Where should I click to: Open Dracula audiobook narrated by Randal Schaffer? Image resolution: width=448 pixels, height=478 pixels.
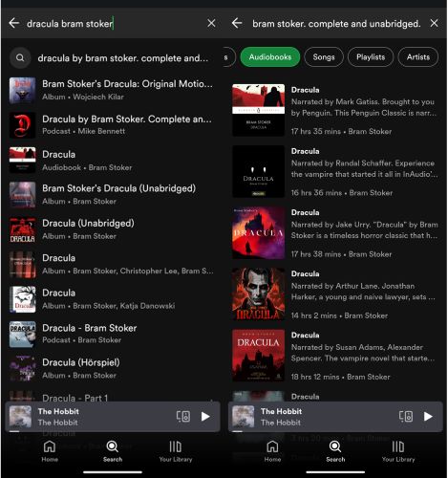coord(336,171)
